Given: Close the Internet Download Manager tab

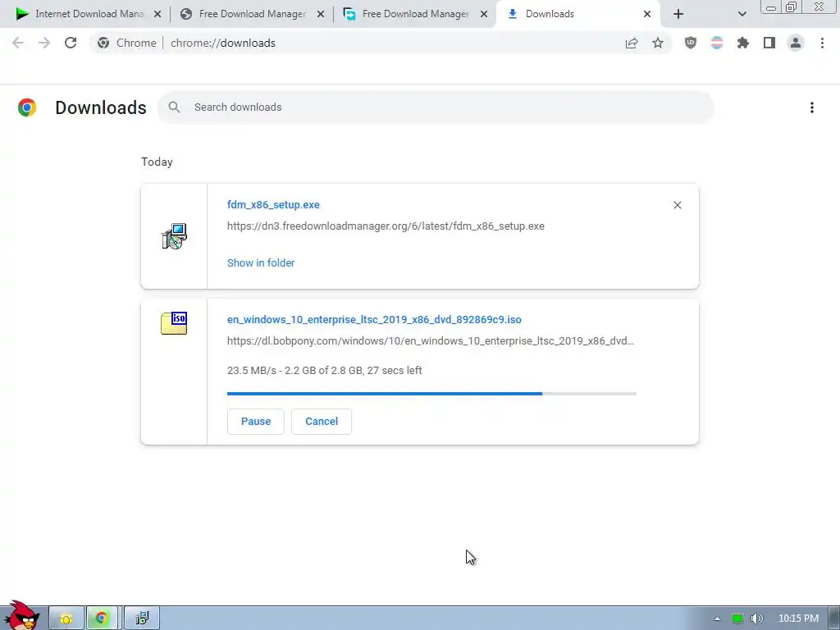Looking at the screenshot, I should coord(157,14).
